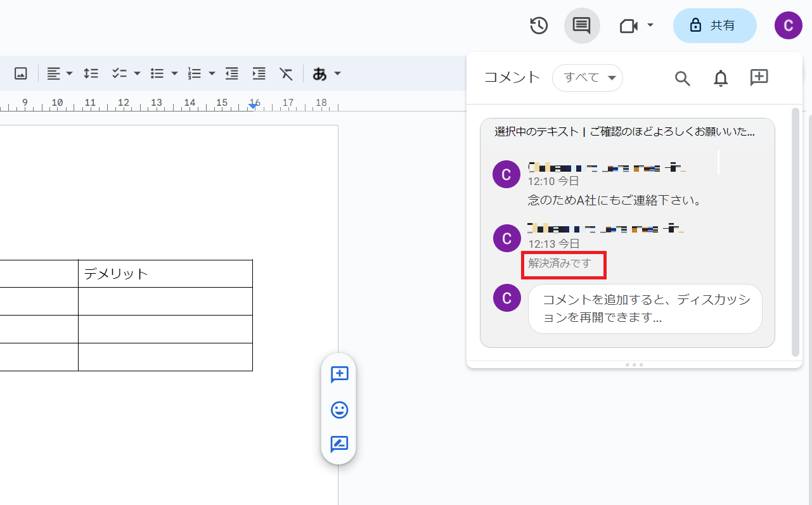Viewport: 812px width, 505px height.
Task: Toggle the comments panel icon
Action: tap(581, 26)
